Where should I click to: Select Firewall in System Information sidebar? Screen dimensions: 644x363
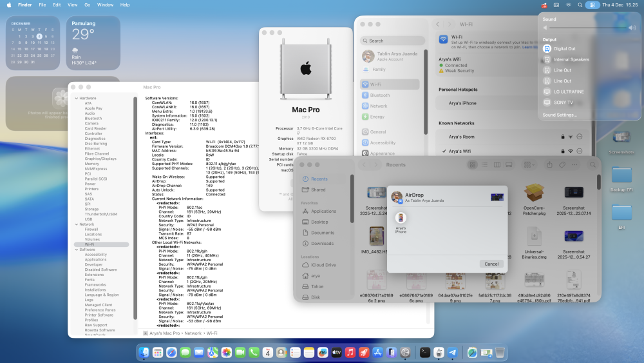(x=91, y=230)
